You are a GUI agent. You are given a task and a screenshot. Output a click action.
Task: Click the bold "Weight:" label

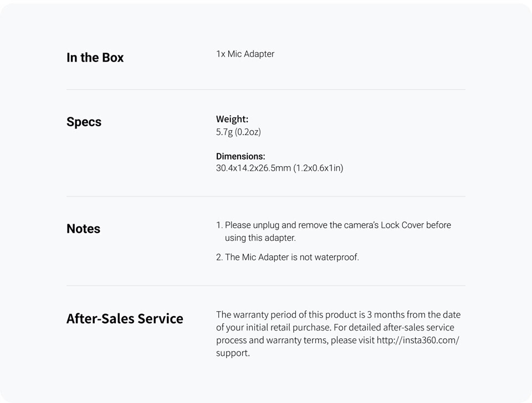[232, 119]
